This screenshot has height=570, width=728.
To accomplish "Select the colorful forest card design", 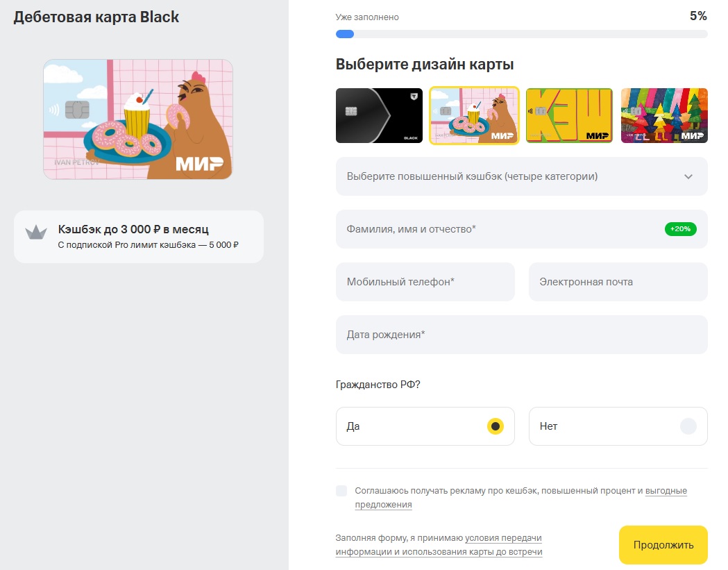I will click(664, 115).
